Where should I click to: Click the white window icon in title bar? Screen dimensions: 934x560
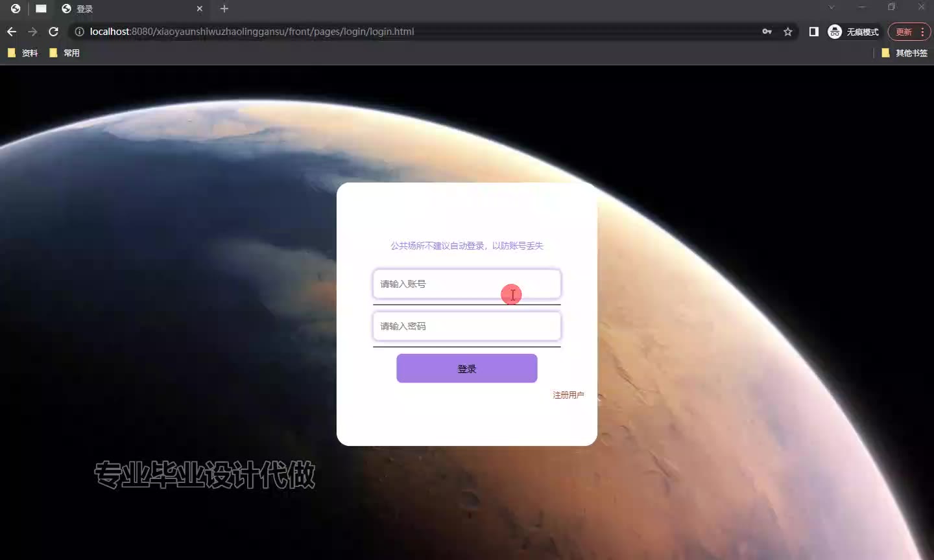click(41, 8)
